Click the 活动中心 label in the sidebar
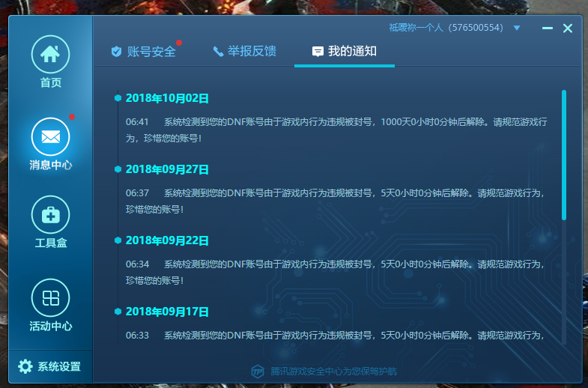588x388 pixels. 51,326
